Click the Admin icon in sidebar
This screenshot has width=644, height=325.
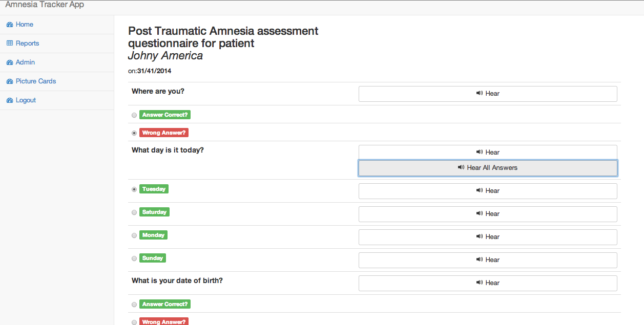pos(10,62)
